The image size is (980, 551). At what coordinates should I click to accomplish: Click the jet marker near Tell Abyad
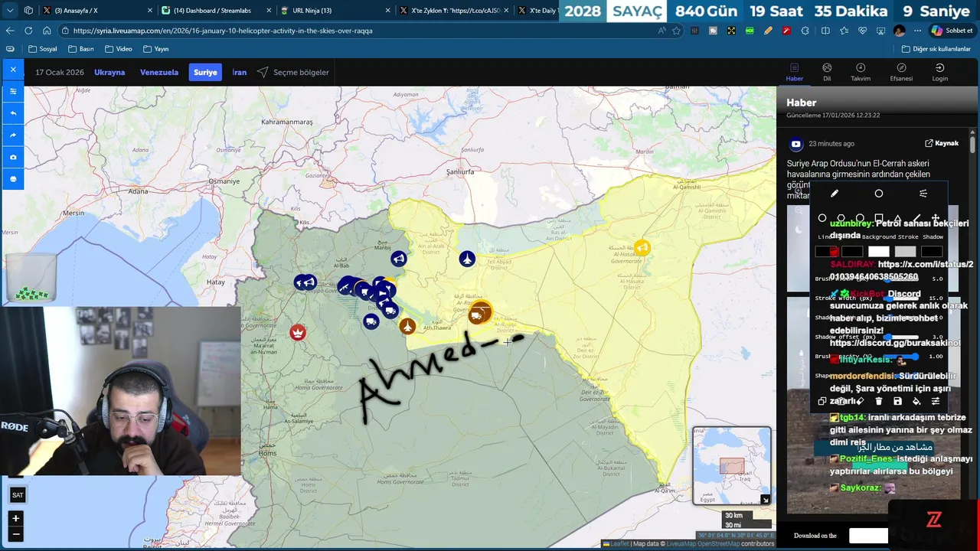coord(467,259)
